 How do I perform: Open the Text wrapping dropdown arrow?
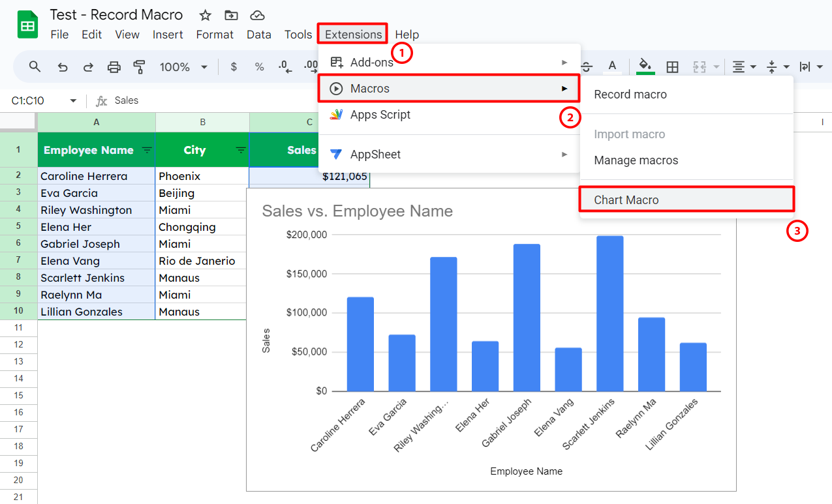point(820,67)
